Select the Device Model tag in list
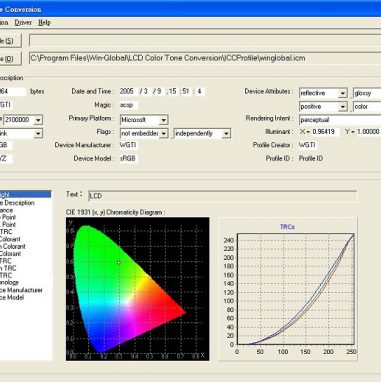This screenshot has width=381, height=382. (x=12, y=298)
